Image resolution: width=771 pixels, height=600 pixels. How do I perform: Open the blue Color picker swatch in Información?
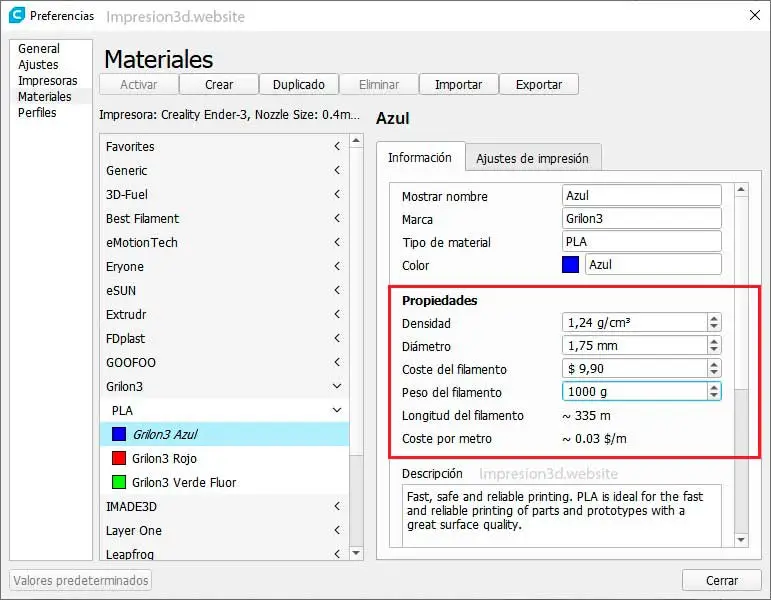570,265
